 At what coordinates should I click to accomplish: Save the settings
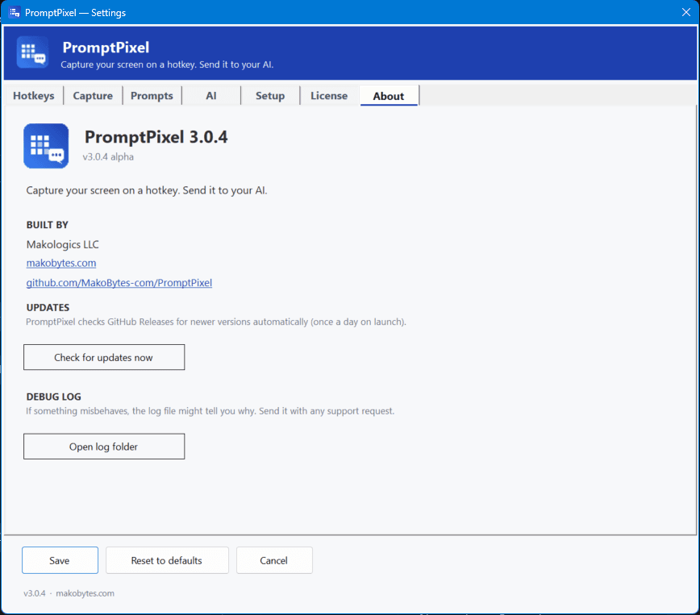pos(60,560)
